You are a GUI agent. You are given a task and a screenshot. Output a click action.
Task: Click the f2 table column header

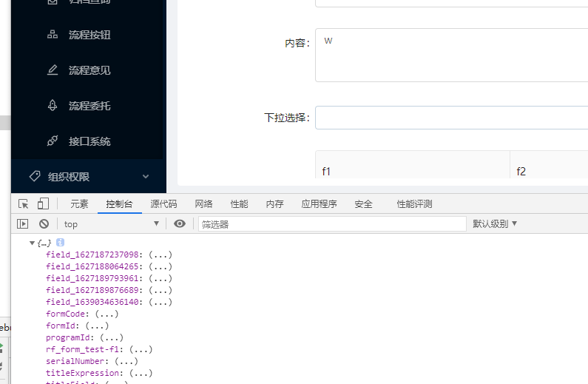[549, 165]
